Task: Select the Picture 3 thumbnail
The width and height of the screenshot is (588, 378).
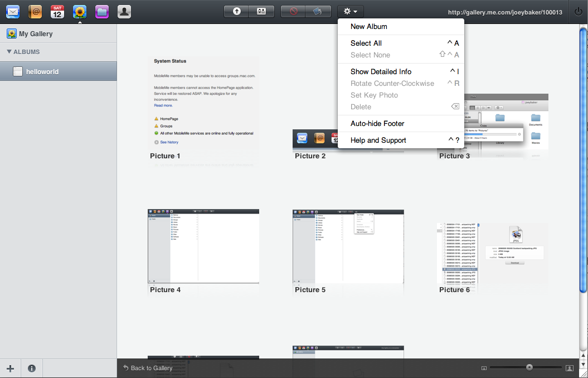Action: 506,122
